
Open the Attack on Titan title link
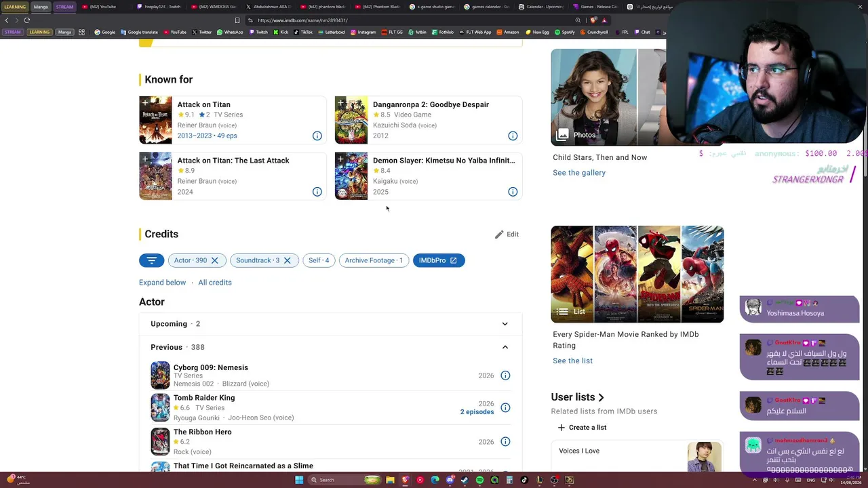[203, 104]
